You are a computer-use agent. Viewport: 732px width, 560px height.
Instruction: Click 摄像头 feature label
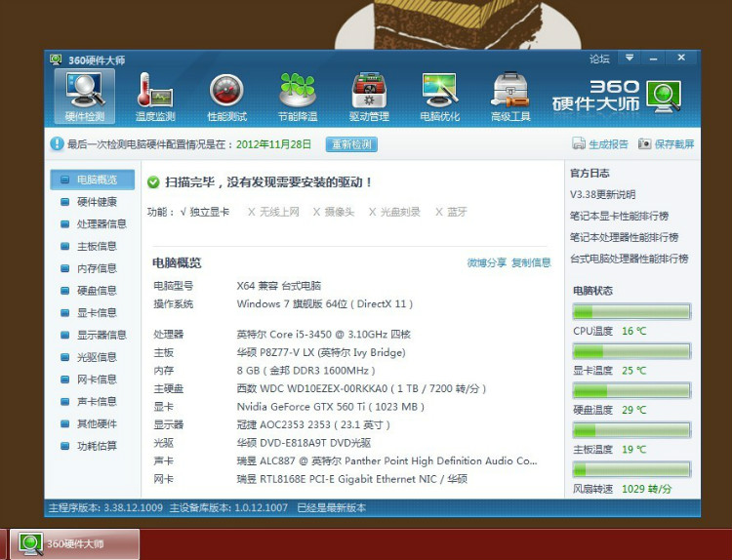(x=340, y=212)
